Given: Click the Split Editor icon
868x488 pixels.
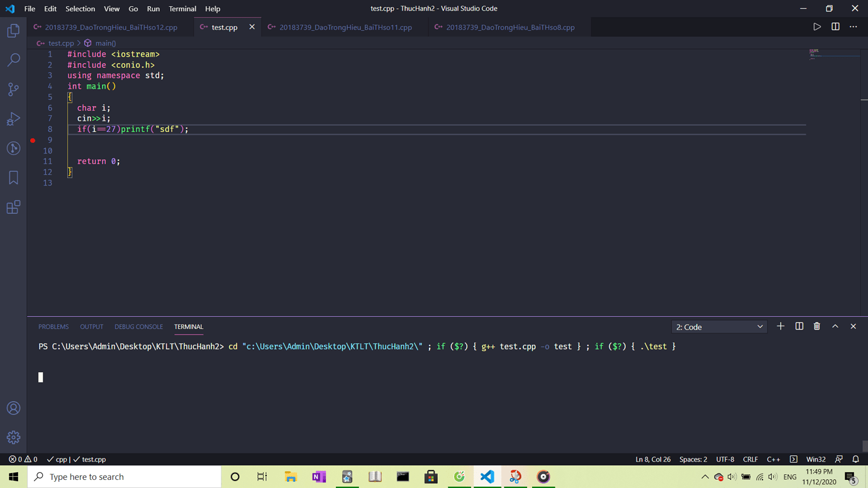Looking at the screenshot, I should [835, 27].
